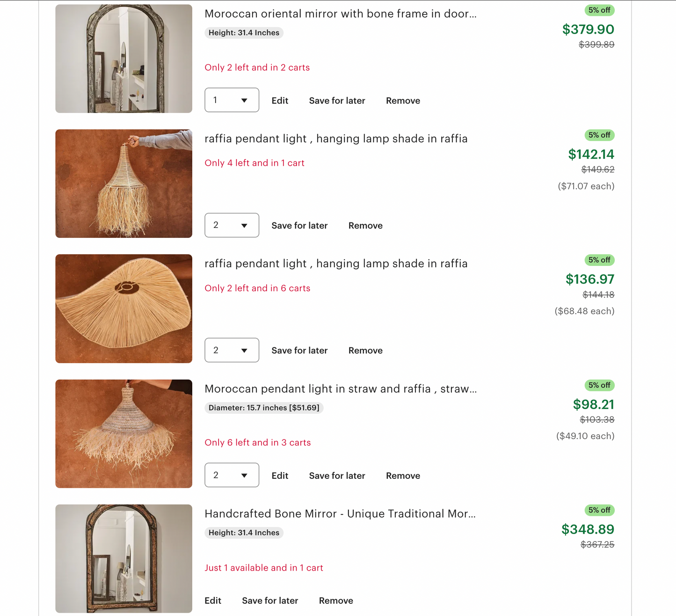Remove the $142.14 raffia pendant light
The width and height of the screenshot is (676, 616).
click(365, 226)
